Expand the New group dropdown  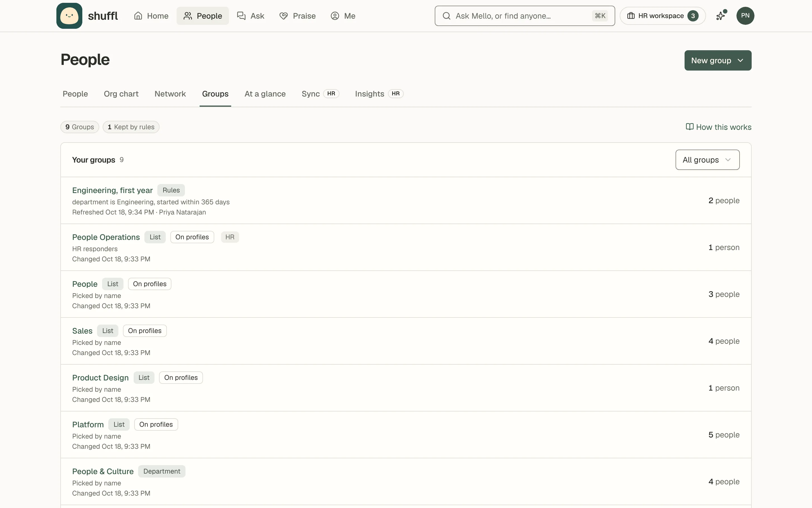click(x=718, y=60)
